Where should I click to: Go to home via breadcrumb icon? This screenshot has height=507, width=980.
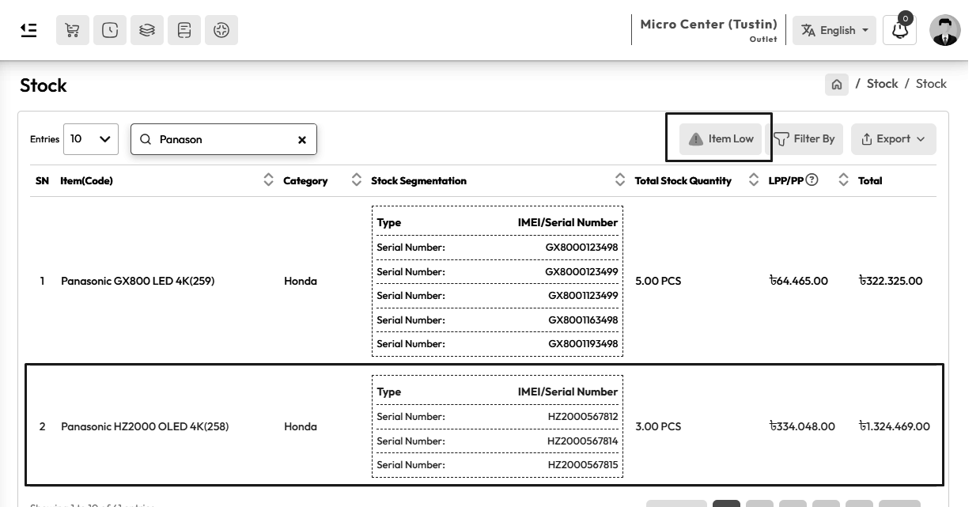(837, 84)
